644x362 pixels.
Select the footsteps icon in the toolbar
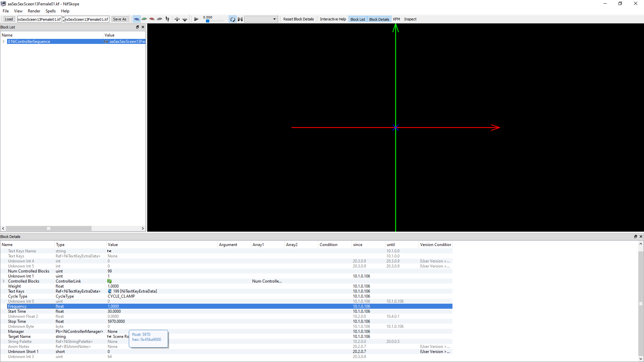coord(167,19)
